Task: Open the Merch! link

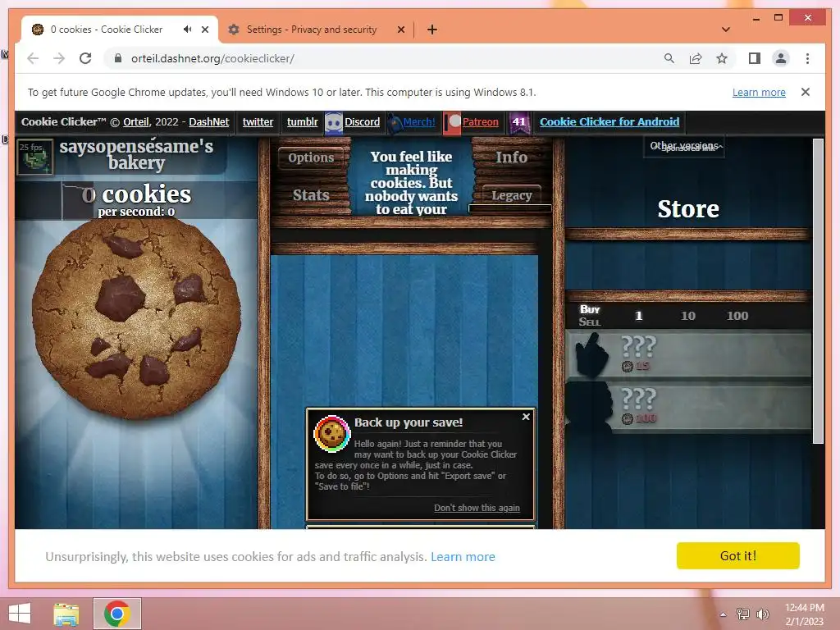Action: pos(419,121)
